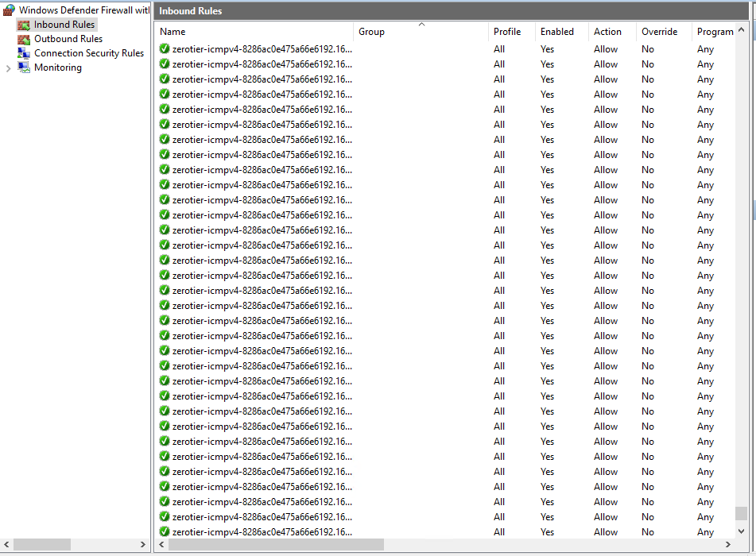Click the tree pane scroll right arrow

tap(143, 544)
